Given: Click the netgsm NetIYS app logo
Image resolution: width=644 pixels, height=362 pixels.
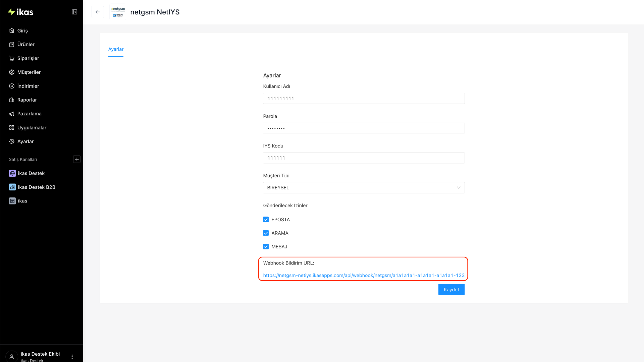Looking at the screenshot, I should (x=118, y=12).
